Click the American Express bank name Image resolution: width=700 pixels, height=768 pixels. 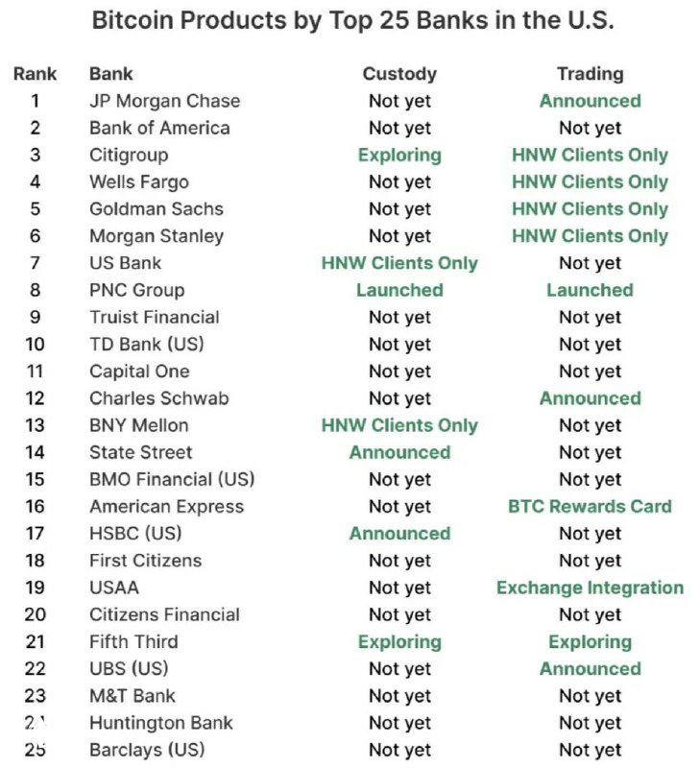pos(166,506)
